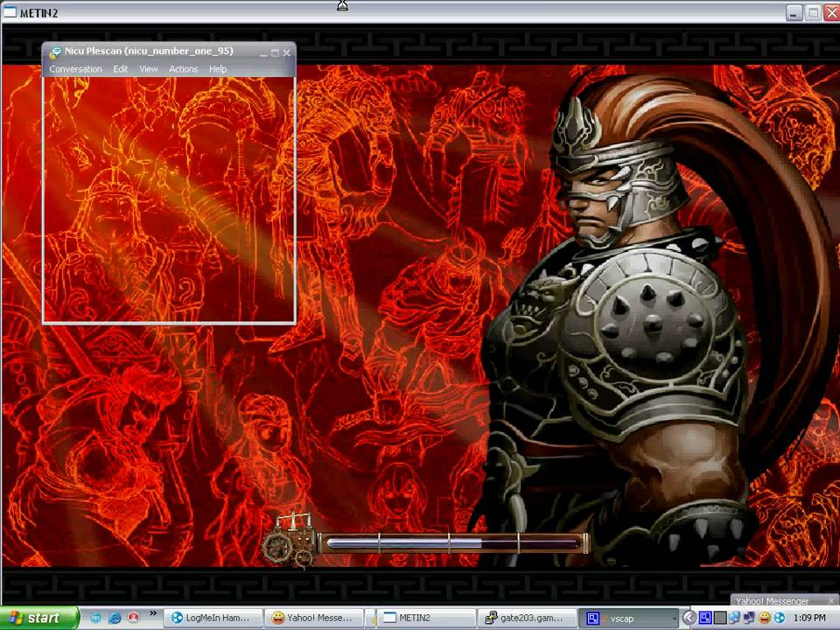840x630 pixels.
Task: Open the Help menu in the chat window
Action: [x=218, y=69]
